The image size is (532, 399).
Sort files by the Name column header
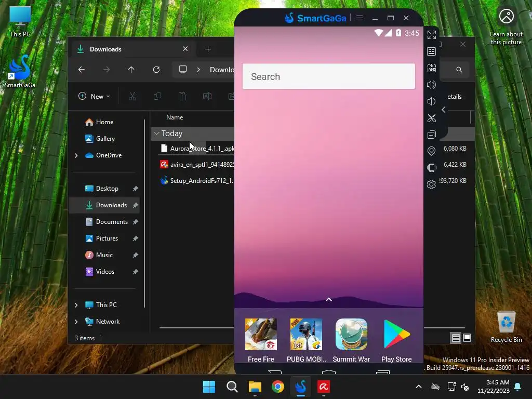click(x=175, y=117)
